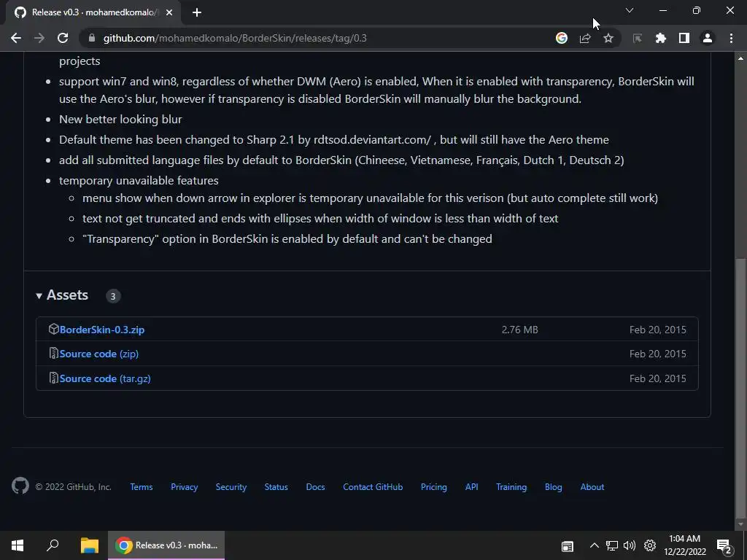Click scrollbar down arrow
Viewport: 747px width, 560px height.
[x=740, y=525]
